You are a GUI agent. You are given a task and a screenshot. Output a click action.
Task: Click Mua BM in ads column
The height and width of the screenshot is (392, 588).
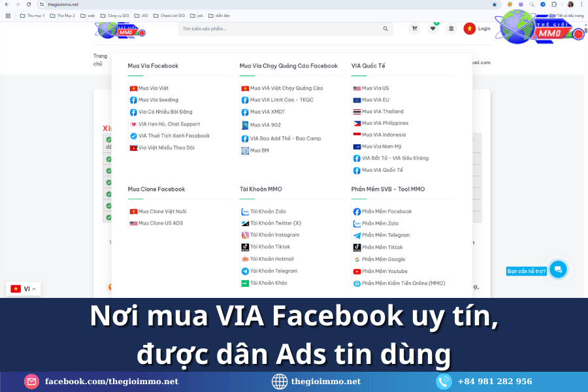259,151
